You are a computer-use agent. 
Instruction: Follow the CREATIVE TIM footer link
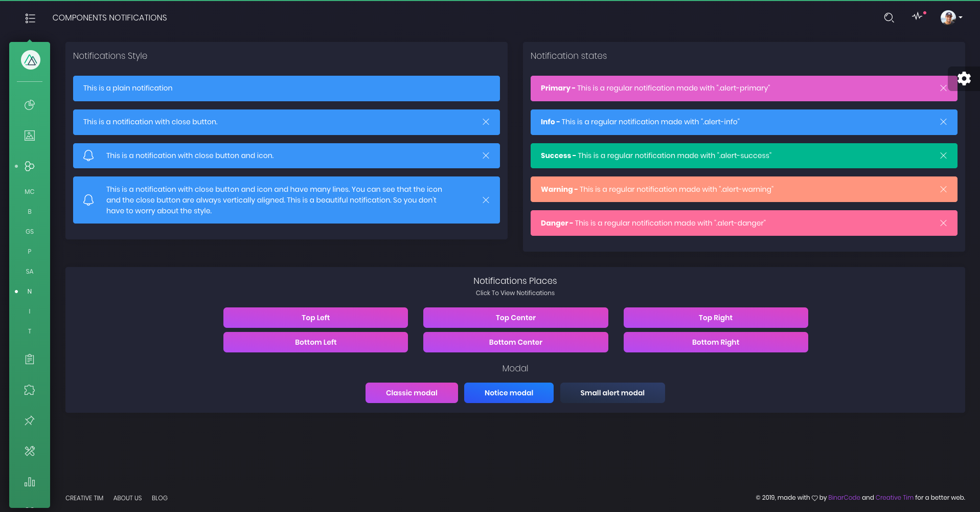pyautogui.click(x=84, y=498)
